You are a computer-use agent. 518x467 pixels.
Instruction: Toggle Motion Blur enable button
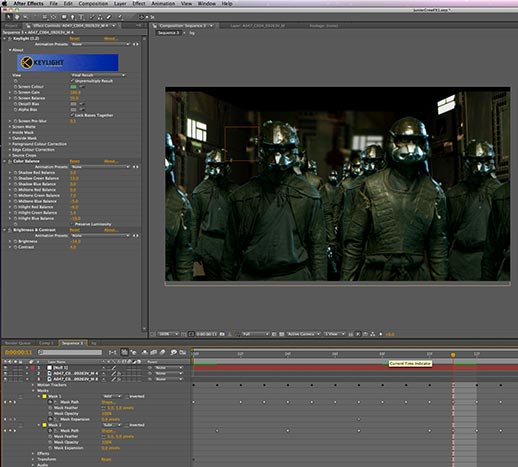162,352
